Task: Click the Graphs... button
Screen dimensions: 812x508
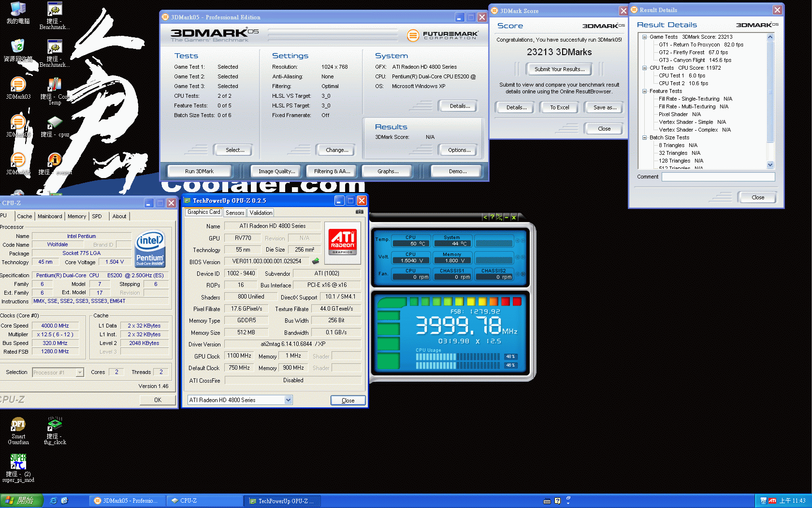Action: tap(388, 171)
